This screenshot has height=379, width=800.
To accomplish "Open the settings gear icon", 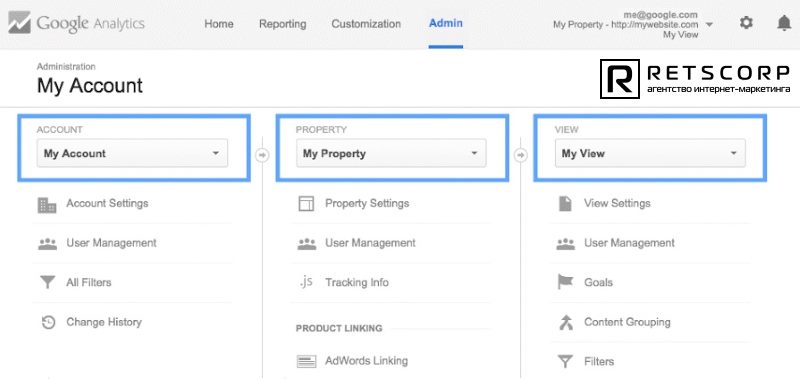I will tap(746, 22).
